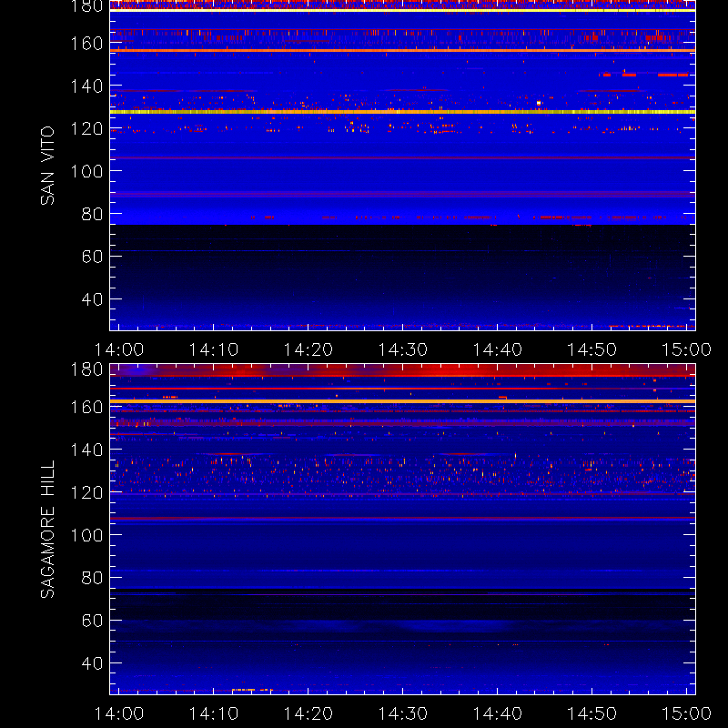Click 14:50 time label below San Vito plot
Image resolution: width=728 pixels, height=728 pixels.
coord(592,349)
